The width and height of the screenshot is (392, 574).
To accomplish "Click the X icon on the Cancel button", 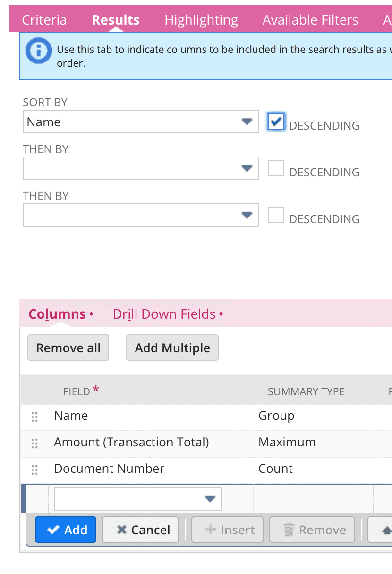I will coord(122,530).
